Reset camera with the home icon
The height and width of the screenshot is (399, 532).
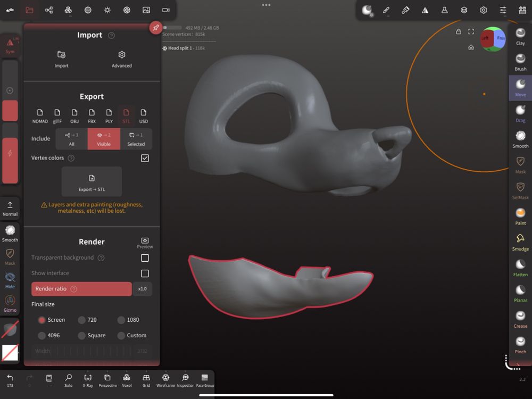[x=471, y=47]
